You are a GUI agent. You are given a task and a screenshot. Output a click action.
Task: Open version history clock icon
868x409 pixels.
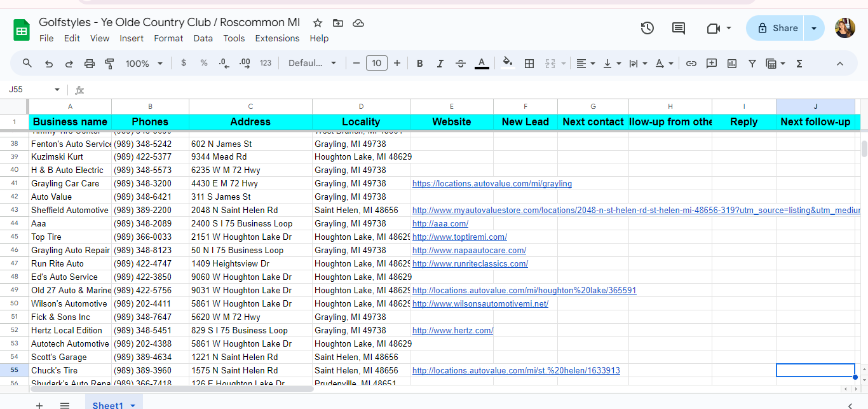[647, 28]
